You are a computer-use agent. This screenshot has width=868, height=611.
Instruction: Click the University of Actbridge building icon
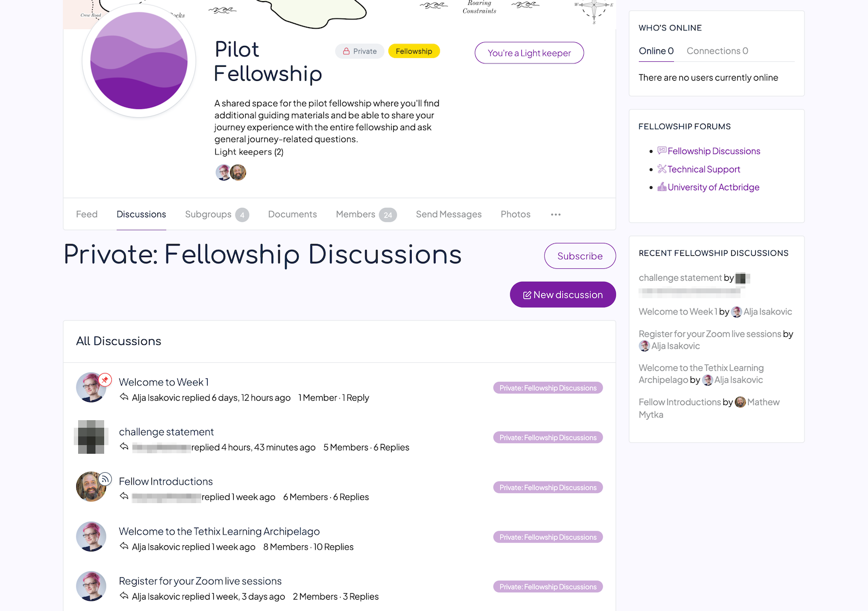pos(662,186)
